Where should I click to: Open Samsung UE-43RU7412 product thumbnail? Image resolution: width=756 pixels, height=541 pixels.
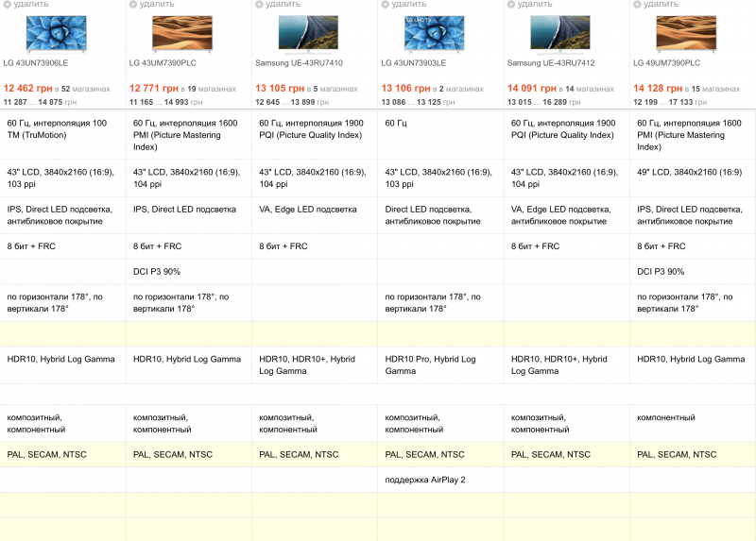tap(560, 34)
